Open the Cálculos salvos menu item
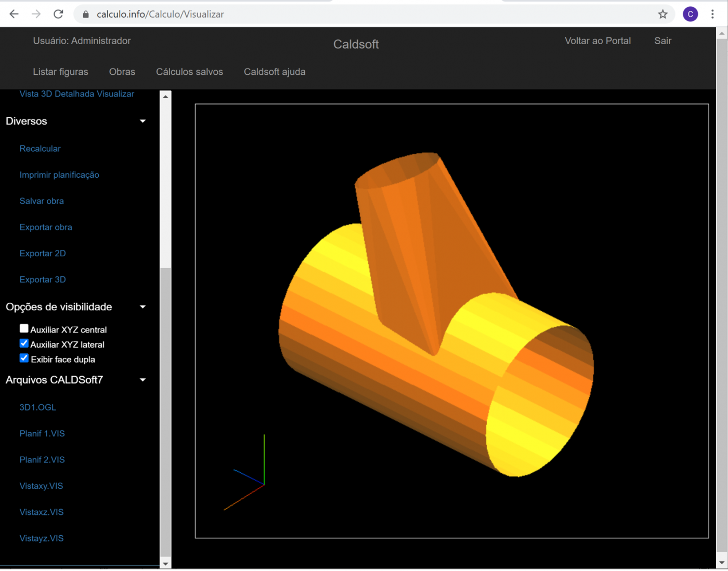Image resolution: width=728 pixels, height=571 pixels. (189, 72)
